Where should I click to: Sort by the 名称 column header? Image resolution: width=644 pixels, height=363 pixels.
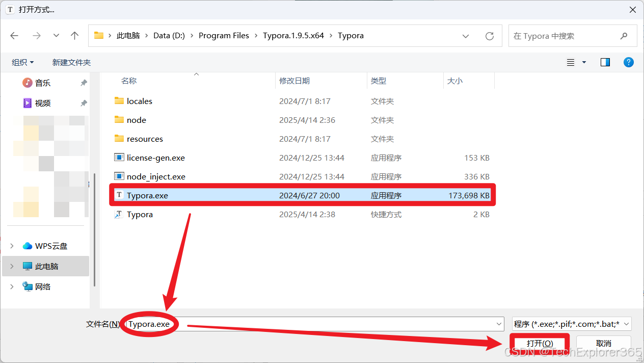coord(129,81)
